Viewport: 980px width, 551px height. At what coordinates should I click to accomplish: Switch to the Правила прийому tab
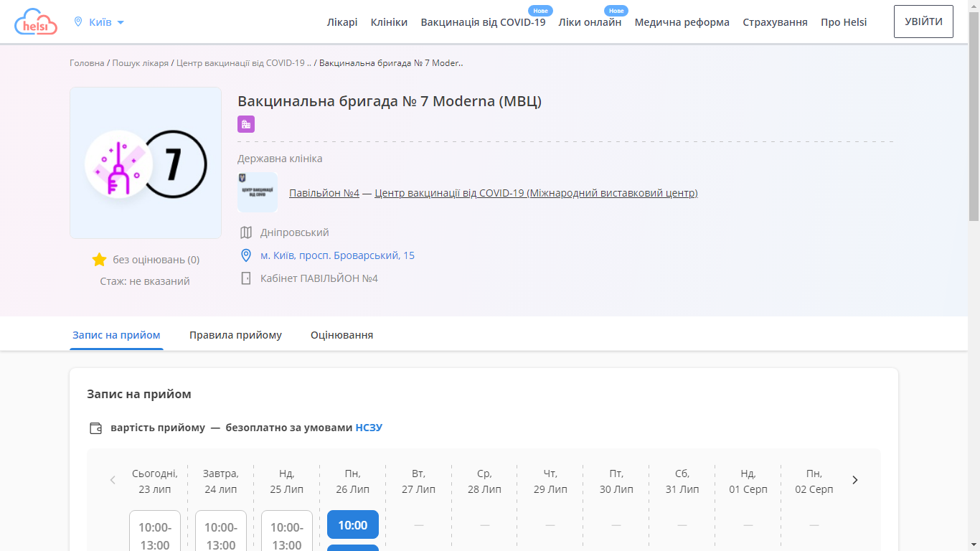coord(235,335)
